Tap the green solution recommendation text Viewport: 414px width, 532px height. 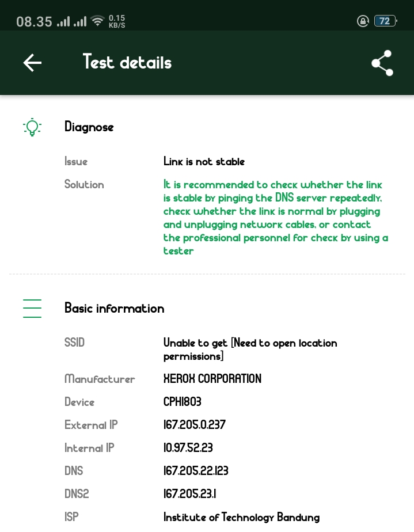pyautogui.click(x=275, y=218)
